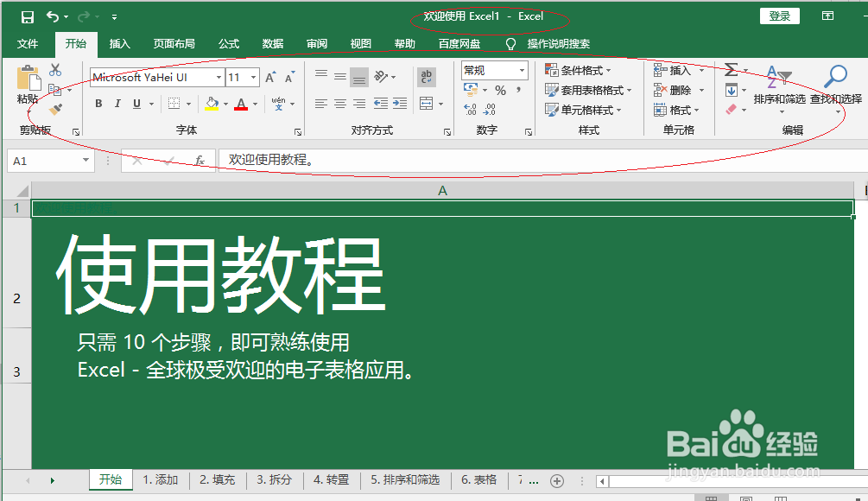Click in the formula bar text 欢迎使用教程。
868x501 pixels.
tap(271, 160)
